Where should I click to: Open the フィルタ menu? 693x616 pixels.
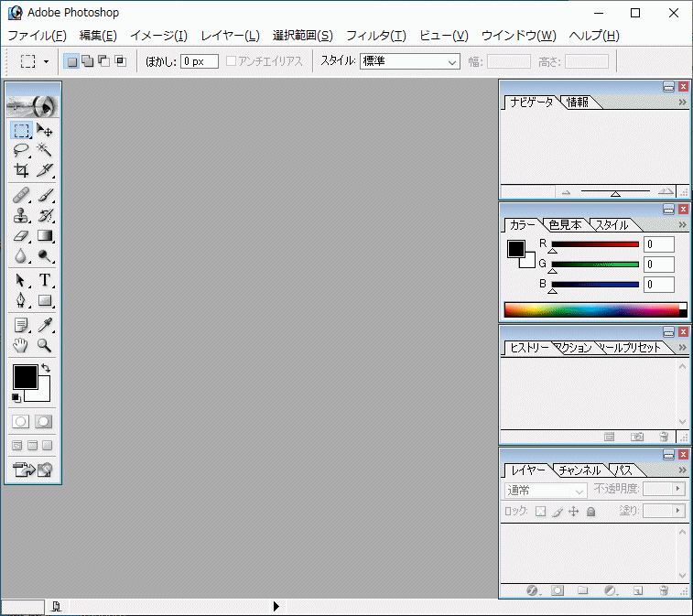click(375, 36)
